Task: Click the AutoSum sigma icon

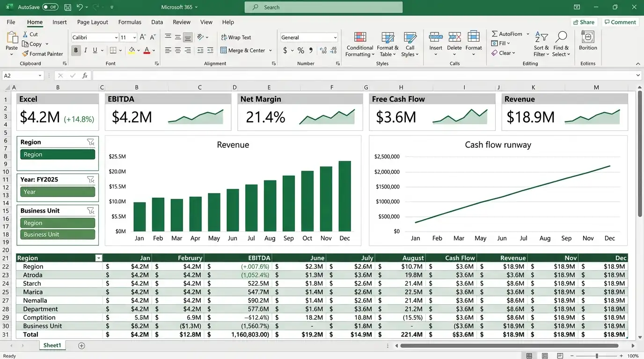Action: [x=494, y=34]
